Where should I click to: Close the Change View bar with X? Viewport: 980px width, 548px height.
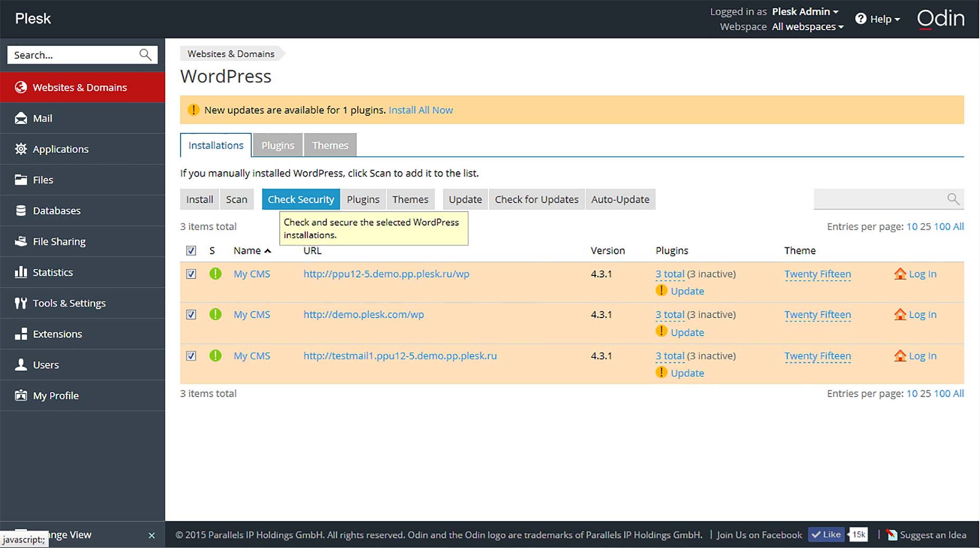tap(152, 535)
